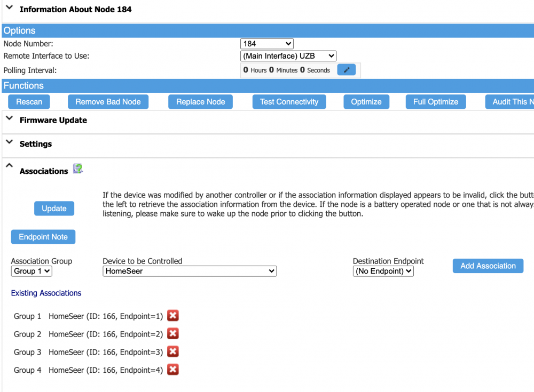Expand the Firmware Update section
534x392 pixels.
click(x=9, y=119)
